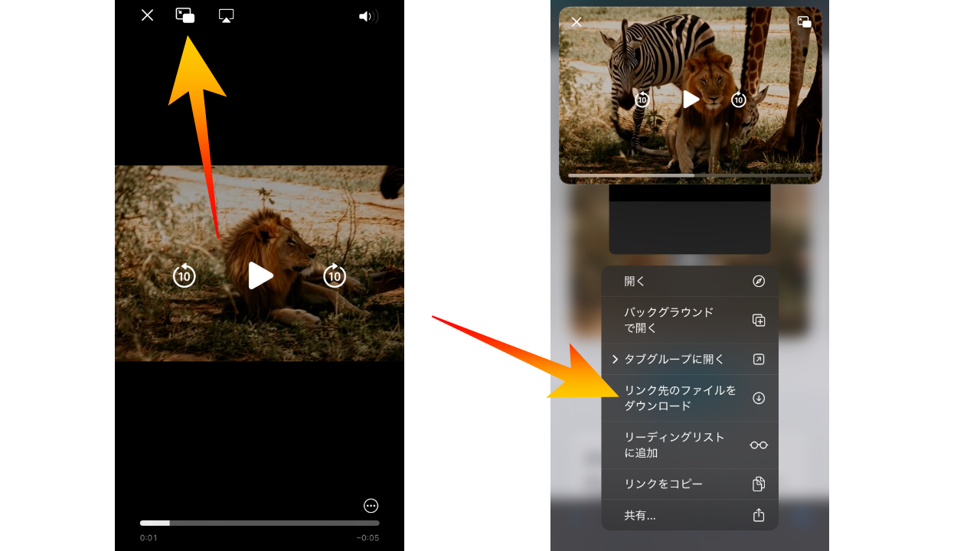Open the AirPlay streaming icon

[225, 15]
